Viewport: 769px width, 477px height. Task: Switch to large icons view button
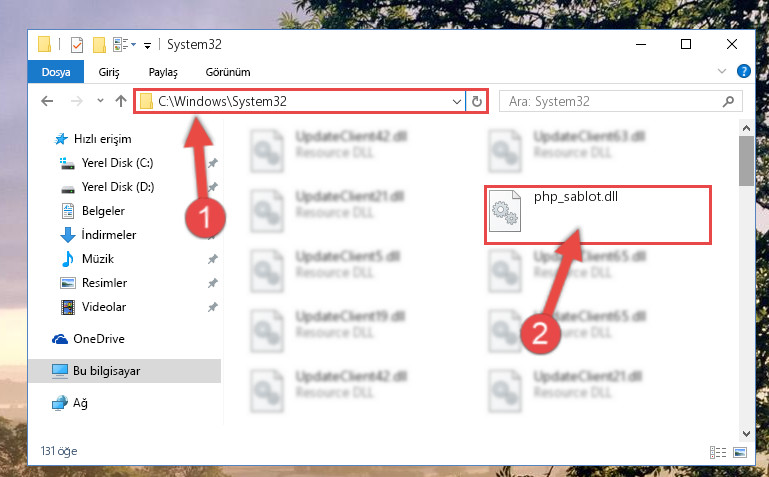coord(740,452)
